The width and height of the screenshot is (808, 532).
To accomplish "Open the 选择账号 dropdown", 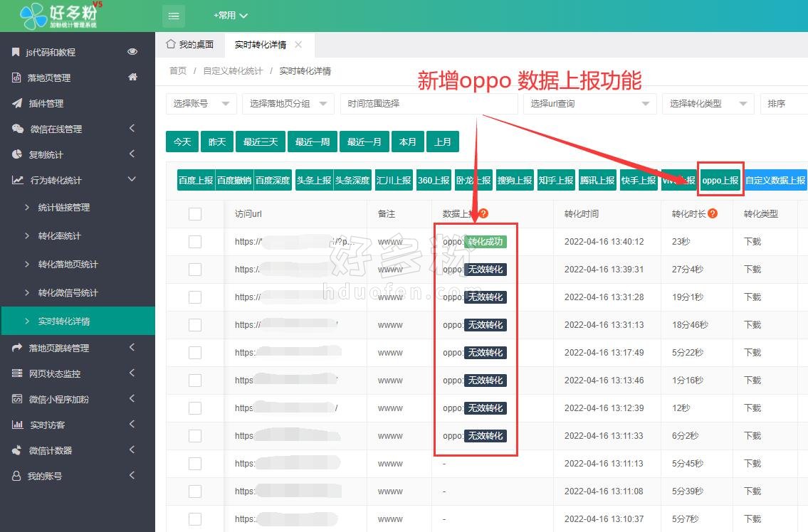I will tap(201, 104).
